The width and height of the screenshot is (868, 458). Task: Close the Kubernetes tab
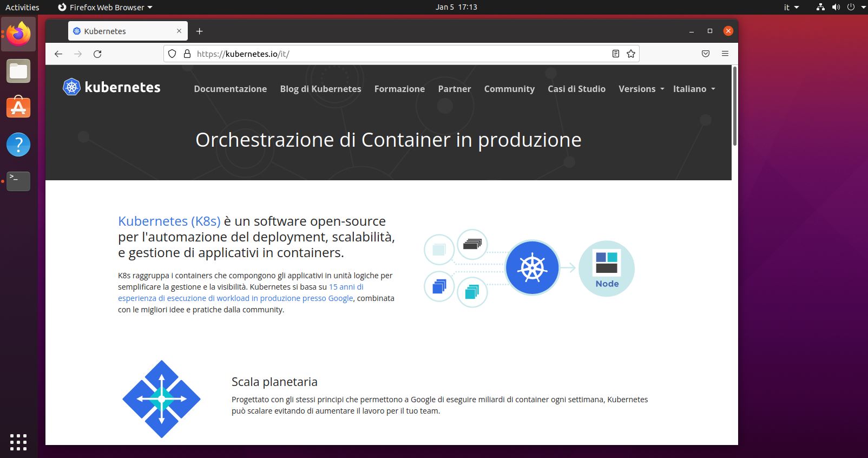[180, 31]
